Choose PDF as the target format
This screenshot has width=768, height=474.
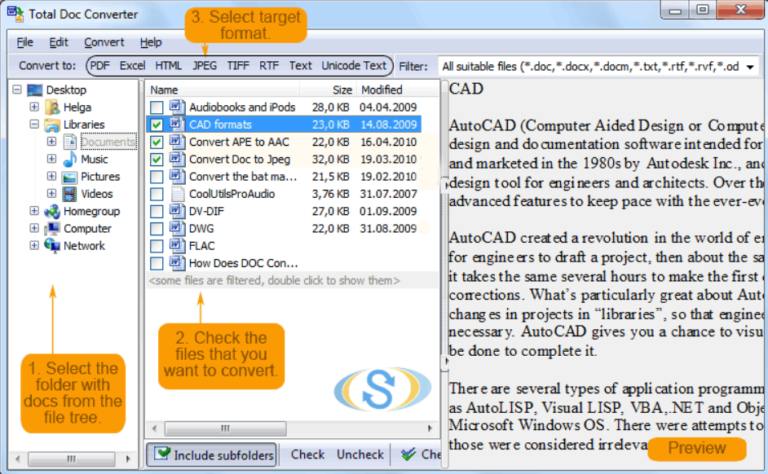[x=100, y=66]
